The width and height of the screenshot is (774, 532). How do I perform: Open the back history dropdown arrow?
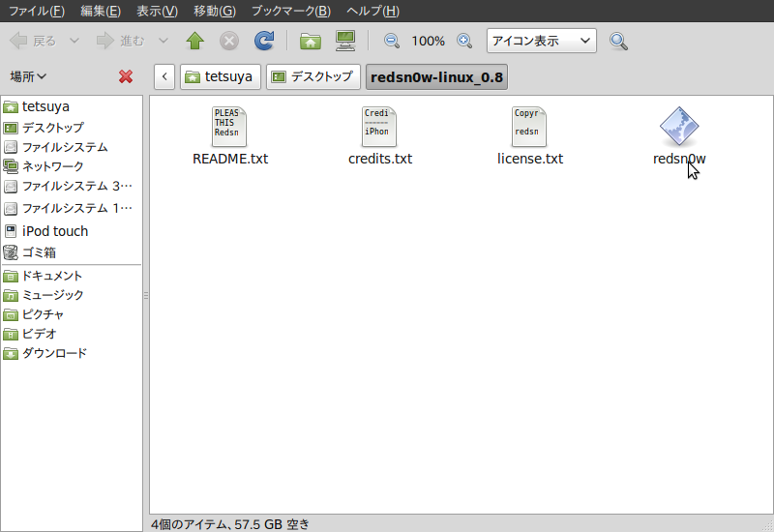click(74, 41)
